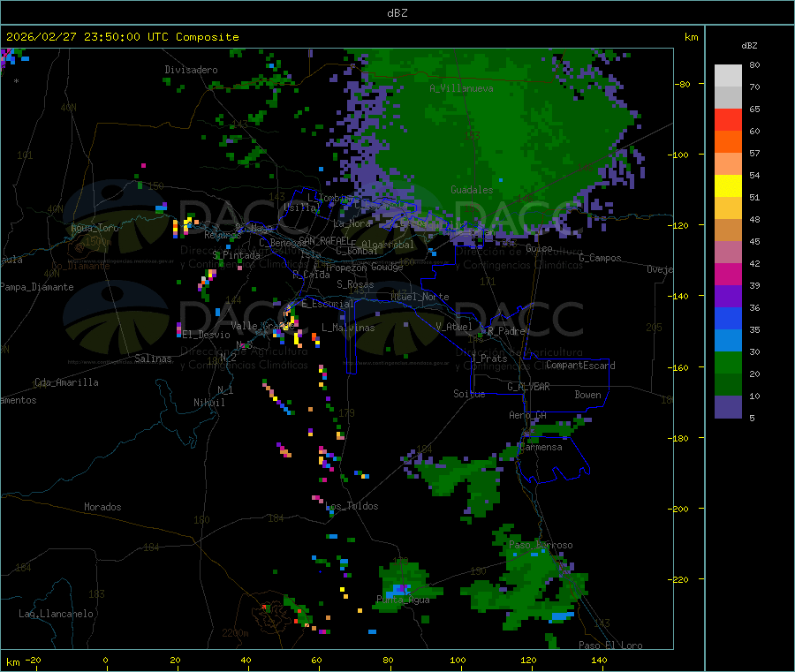This screenshot has height=672, width=795.
Task: Select the 'Guadales' location label
Action: (472, 190)
